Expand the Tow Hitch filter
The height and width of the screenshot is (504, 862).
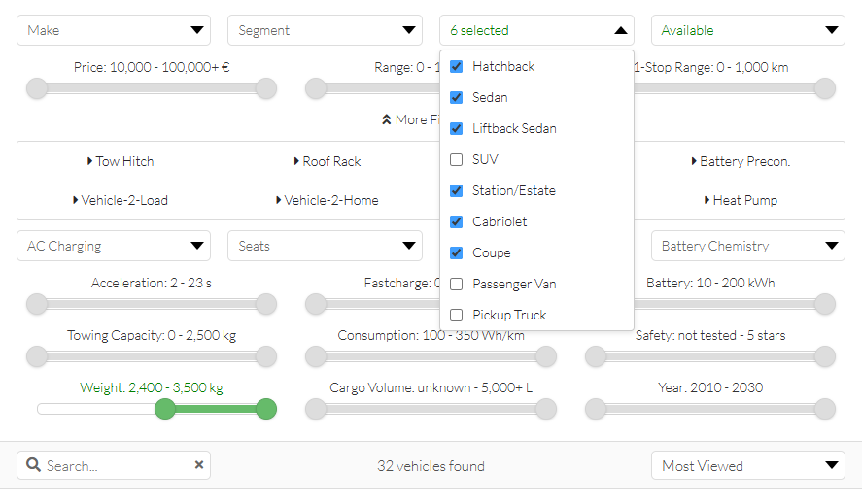tap(121, 161)
